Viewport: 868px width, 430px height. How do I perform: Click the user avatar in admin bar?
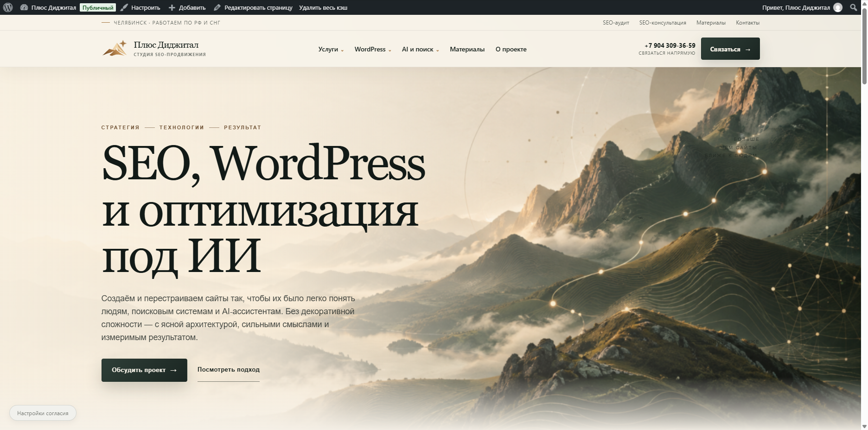click(838, 7)
